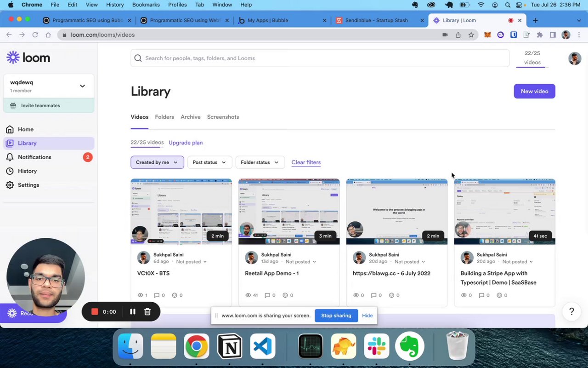Stop the recording with red square

pyautogui.click(x=95, y=311)
